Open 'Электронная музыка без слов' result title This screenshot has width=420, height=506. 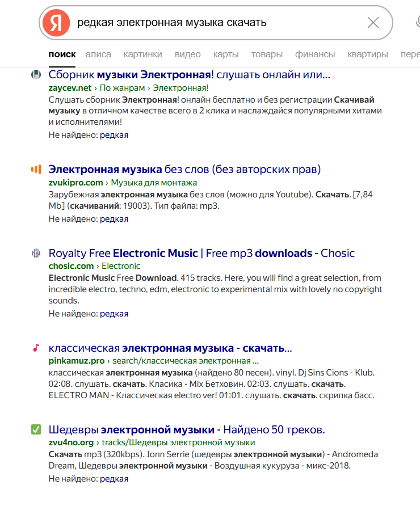(x=184, y=169)
